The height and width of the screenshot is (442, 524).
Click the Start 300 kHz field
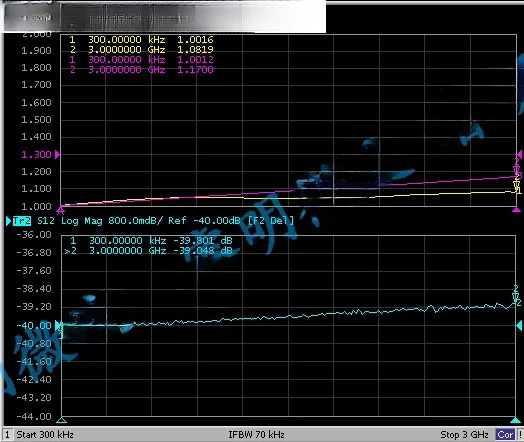[45, 435]
